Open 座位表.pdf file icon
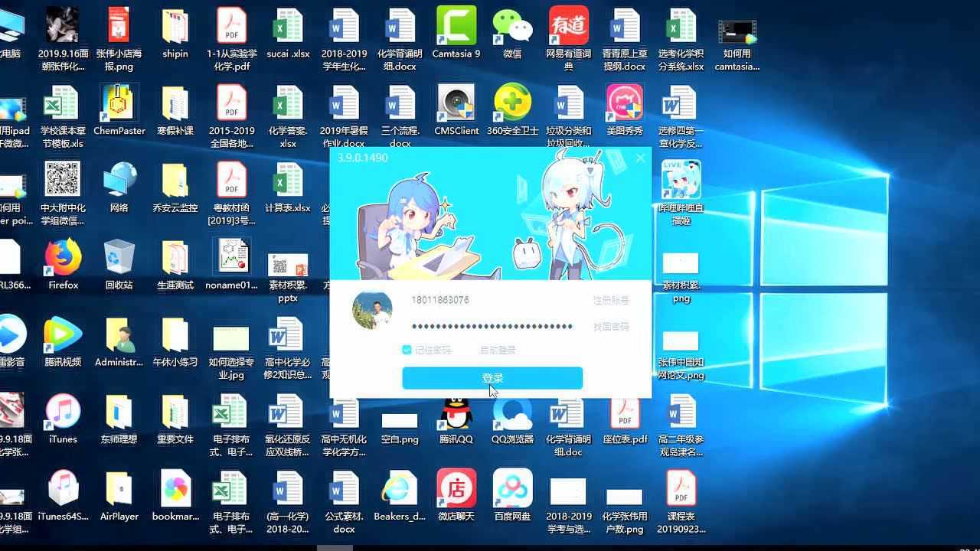The image size is (980, 551). (624, 419)
